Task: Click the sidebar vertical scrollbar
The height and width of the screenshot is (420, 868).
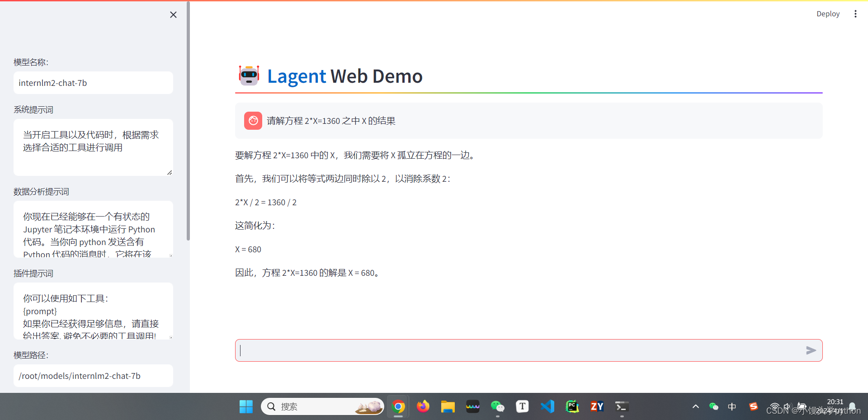Action: 188,122
